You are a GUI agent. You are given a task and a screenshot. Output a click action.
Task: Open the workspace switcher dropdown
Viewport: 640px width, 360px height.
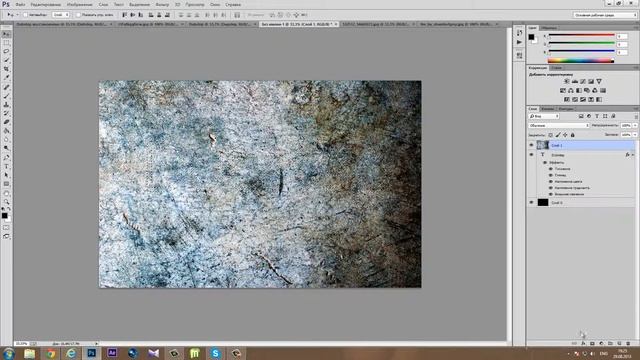(x=605, y=15)
